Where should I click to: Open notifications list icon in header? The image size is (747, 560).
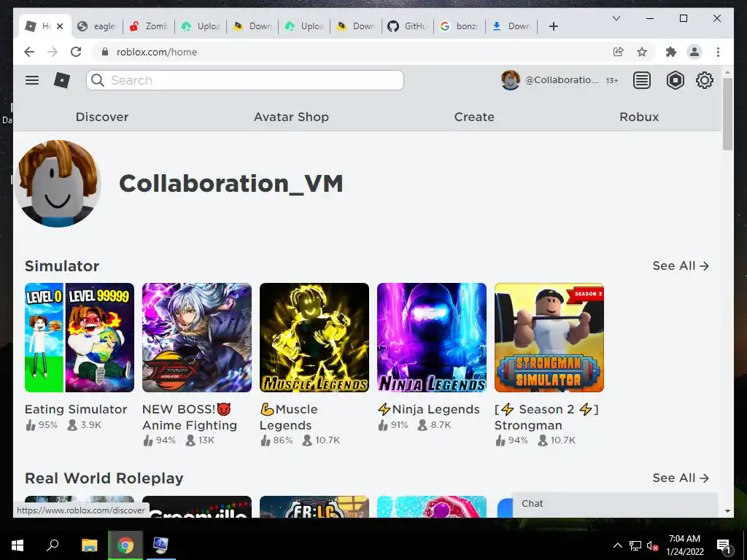point(642,80)
